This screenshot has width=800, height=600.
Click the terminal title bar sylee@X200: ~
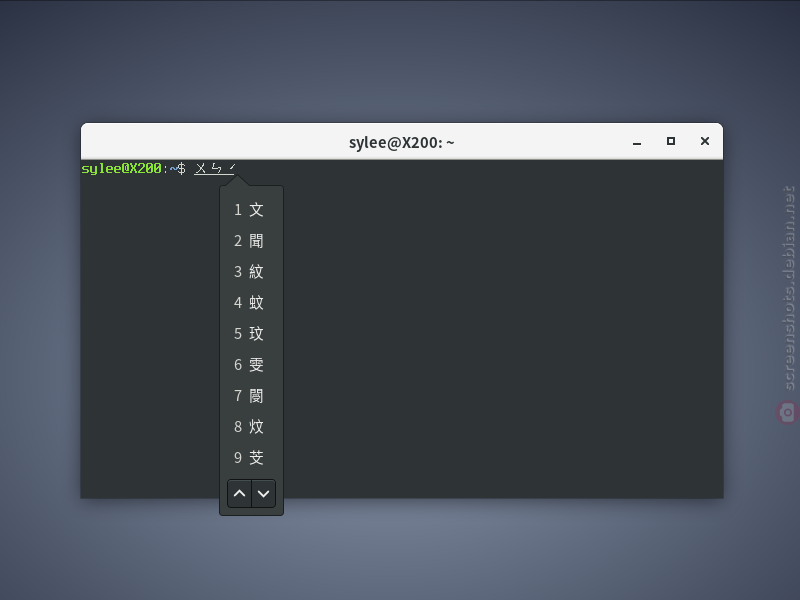click(402, 142)
